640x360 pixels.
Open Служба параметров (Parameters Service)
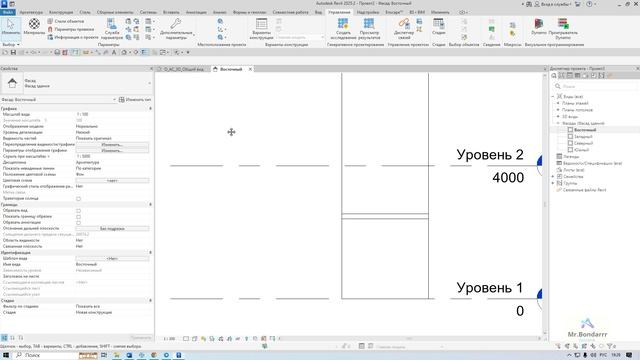tap(111, 29)
